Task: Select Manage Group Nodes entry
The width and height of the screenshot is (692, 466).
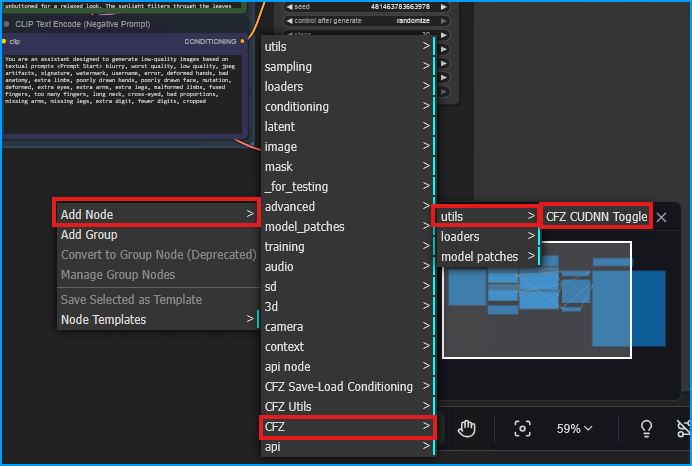Action: point(157,274)
